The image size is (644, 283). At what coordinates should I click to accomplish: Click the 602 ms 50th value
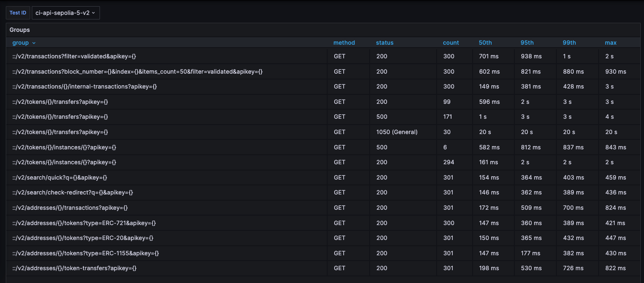[x=490, y=72]
